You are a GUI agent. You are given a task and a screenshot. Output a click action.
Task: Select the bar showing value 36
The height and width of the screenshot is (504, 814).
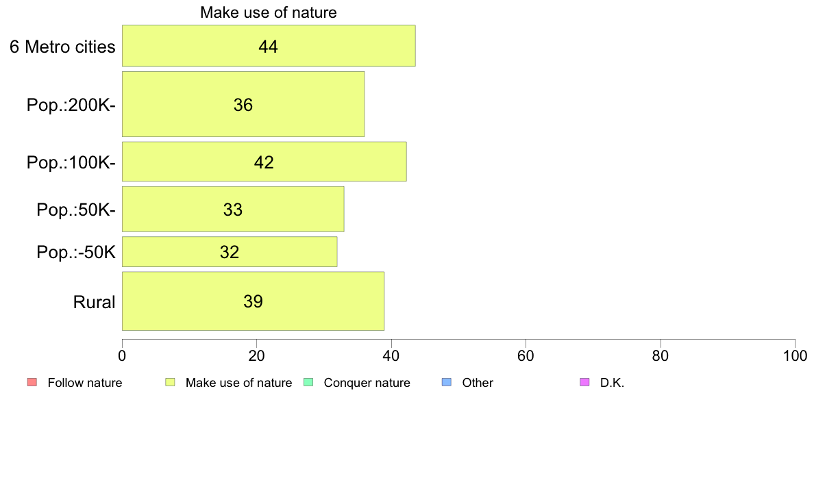243,104
